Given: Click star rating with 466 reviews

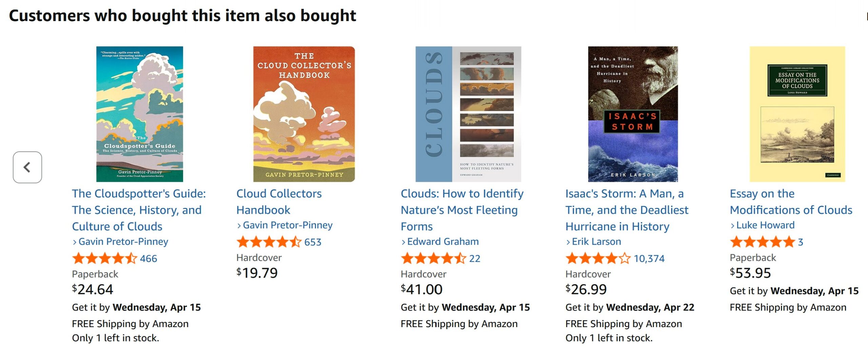Looking at the screenshot, I should pyautogui.click(x=104, y=259).
